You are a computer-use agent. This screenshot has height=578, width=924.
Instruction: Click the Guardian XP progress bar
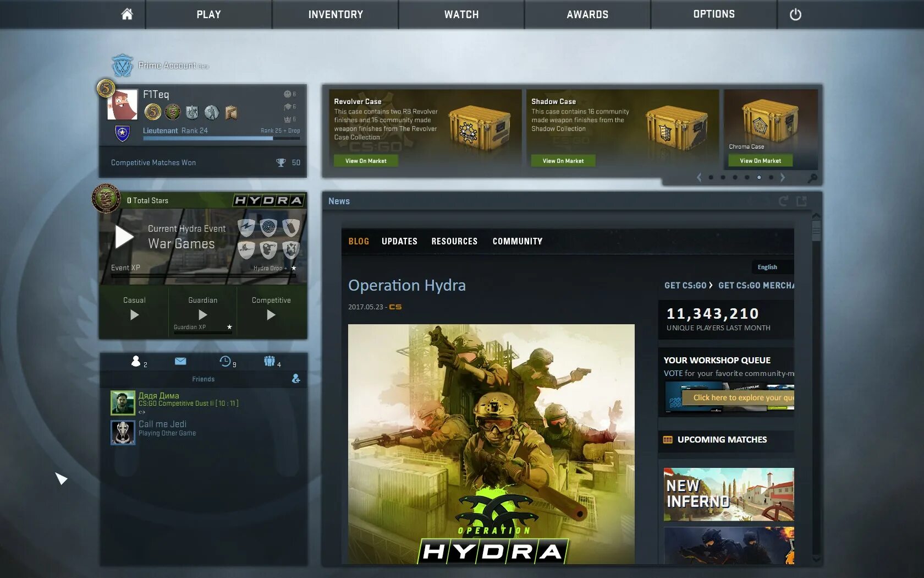click(x=203, y=333)
